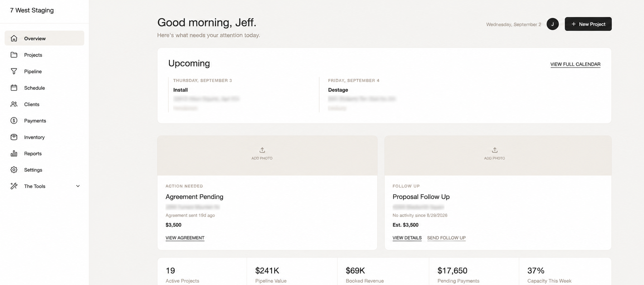Open View Details for Proposal Follow Up
This screenshot has height=285, width=644.
(407, 238)
